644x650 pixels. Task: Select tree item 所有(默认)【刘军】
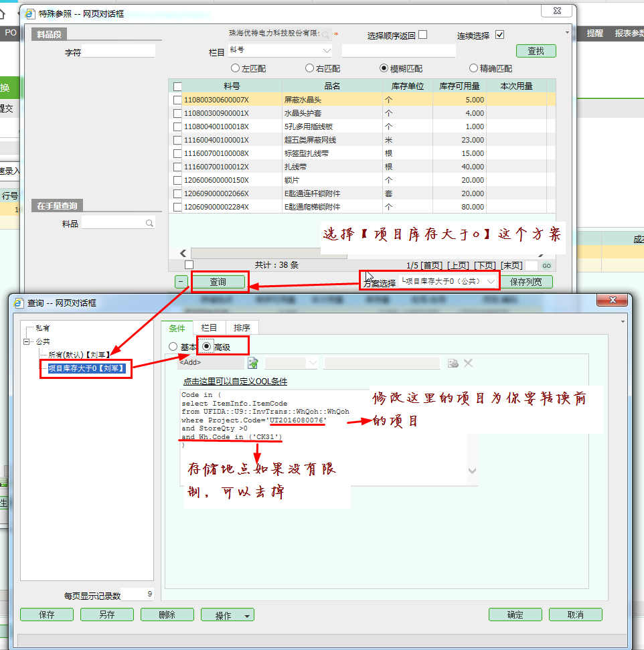click(78, 355)
